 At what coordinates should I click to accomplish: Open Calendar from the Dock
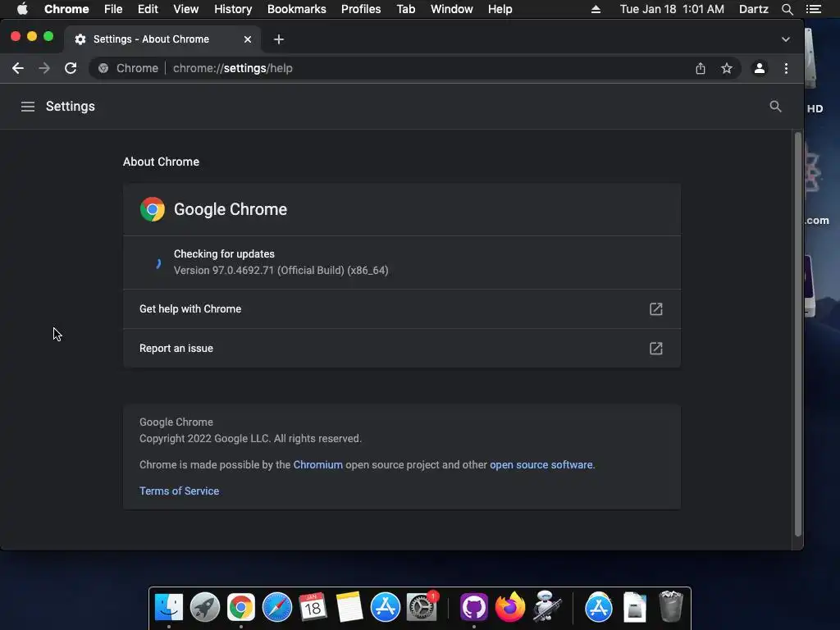pyautogui.click(x=313, y=607)
